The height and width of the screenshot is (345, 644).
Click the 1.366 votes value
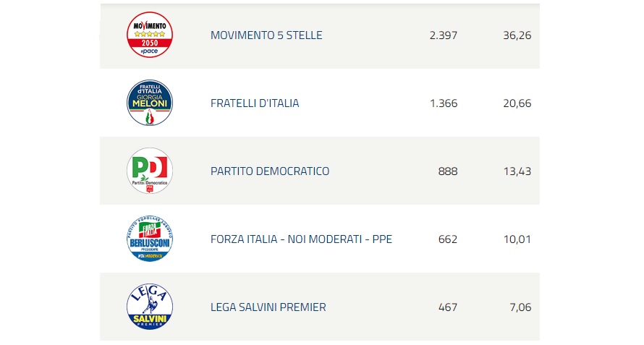444,103
